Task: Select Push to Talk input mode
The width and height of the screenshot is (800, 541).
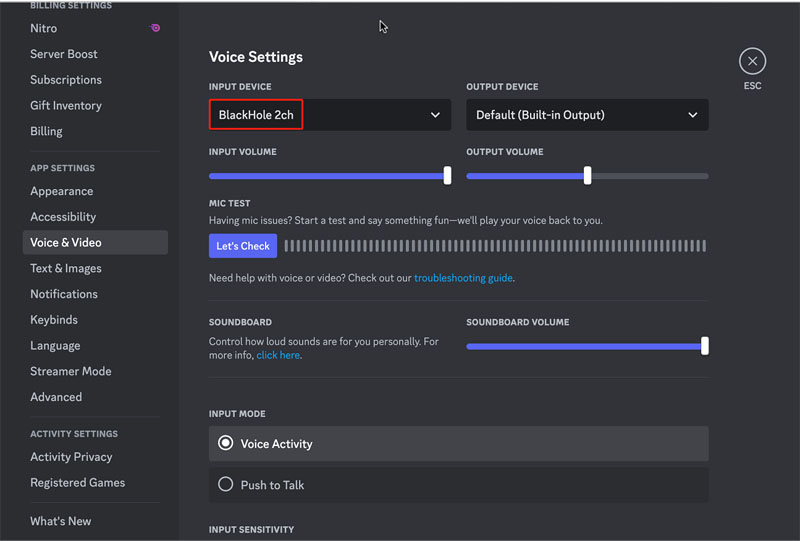Action: pyautogui.click(x=458, y=485)
